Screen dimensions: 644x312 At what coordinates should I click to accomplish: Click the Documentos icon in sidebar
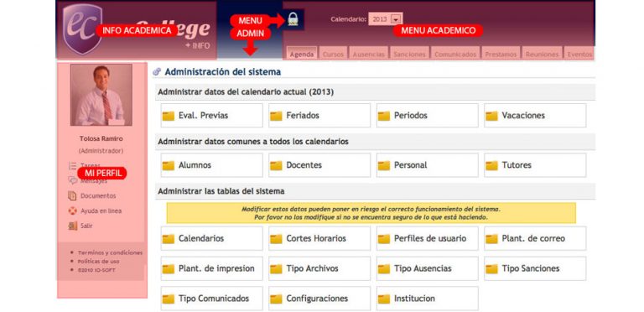pyautogui.click(x=72, y=195)
